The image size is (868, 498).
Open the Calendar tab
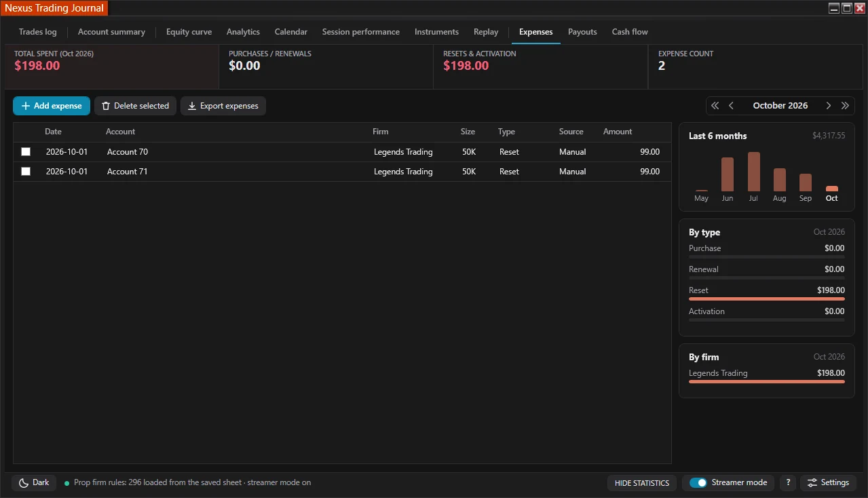[x=291, y=32]
